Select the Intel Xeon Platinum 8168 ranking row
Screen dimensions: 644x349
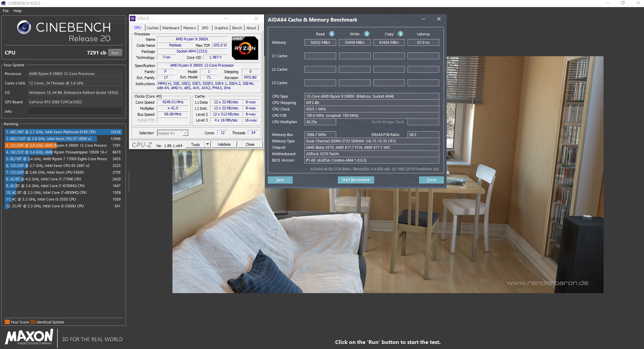point(63,132)
